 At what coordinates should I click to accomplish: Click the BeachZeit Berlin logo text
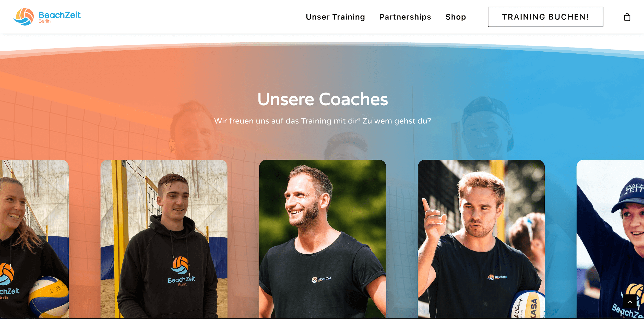(59, 17)
